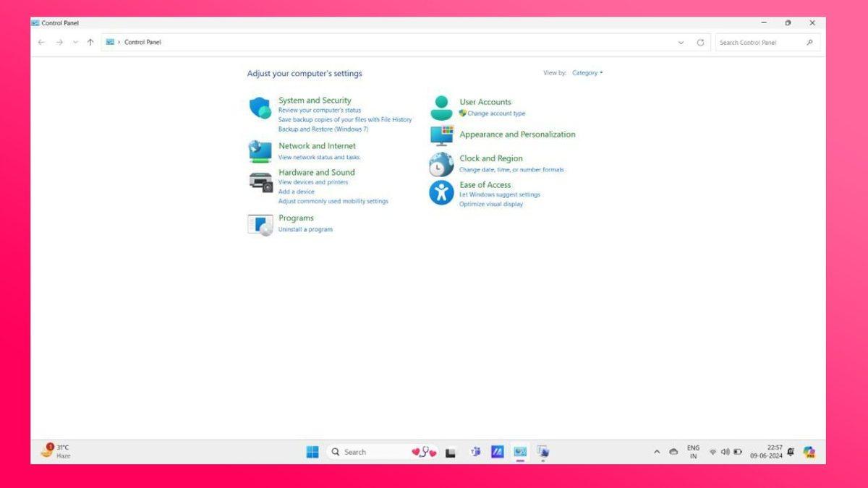Click the Wi-Fi icon in the system tray
868x488 pixels.
coord(714,451)
